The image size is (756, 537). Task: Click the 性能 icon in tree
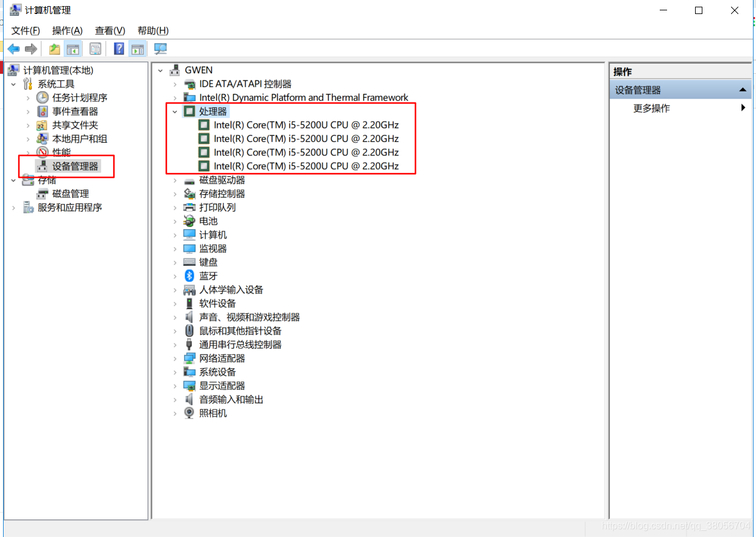click(42, 152)
